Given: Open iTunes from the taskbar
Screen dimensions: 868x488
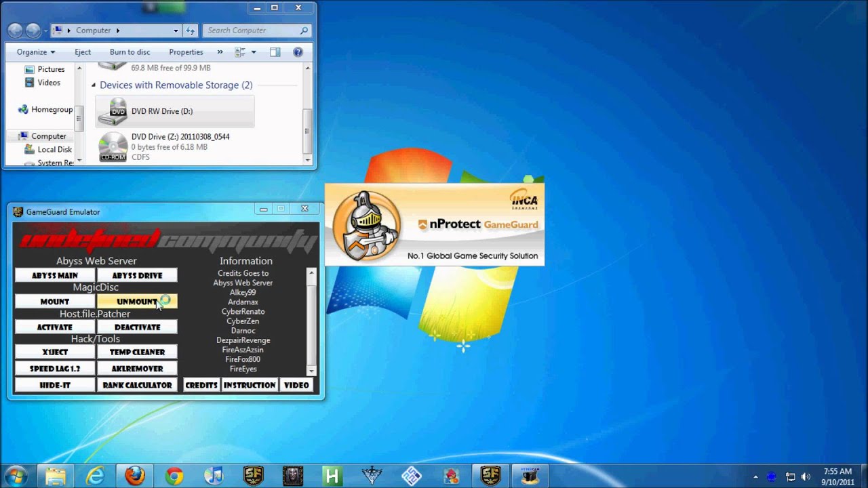Looking at the screenshot, I should [214, 476].
